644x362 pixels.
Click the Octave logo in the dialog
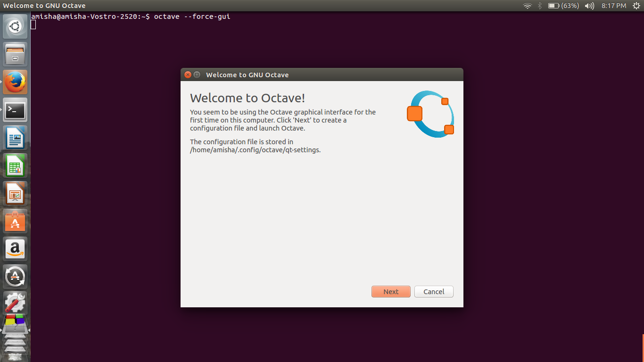(430, 114)
